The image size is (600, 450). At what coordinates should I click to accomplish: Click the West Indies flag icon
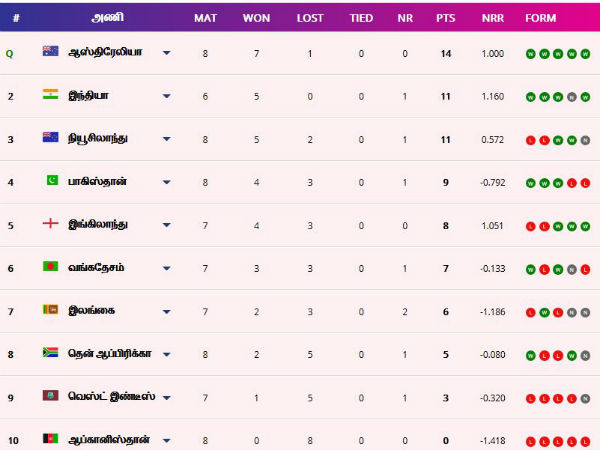50,397
